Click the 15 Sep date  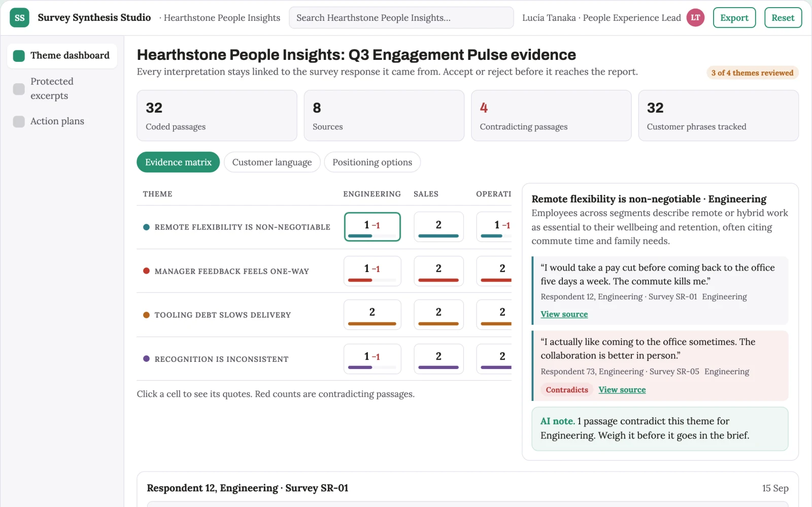point(775,488)
